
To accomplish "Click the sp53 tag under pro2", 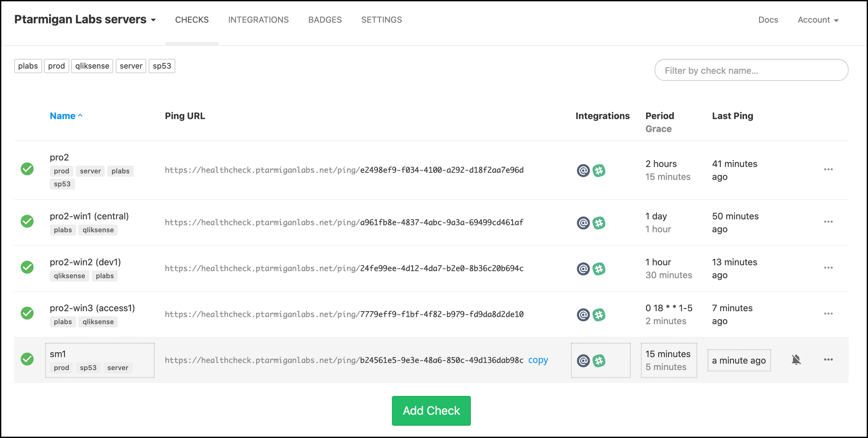I will click(62, 184).
